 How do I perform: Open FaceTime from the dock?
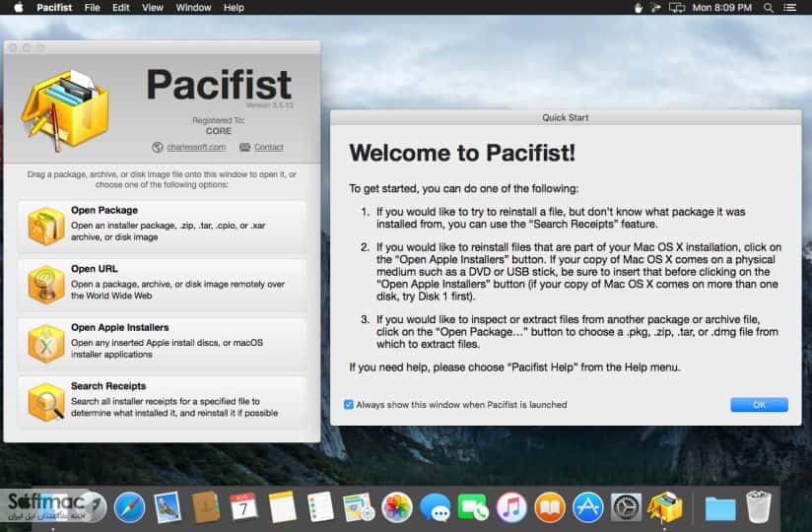click(x=473, y=507)
